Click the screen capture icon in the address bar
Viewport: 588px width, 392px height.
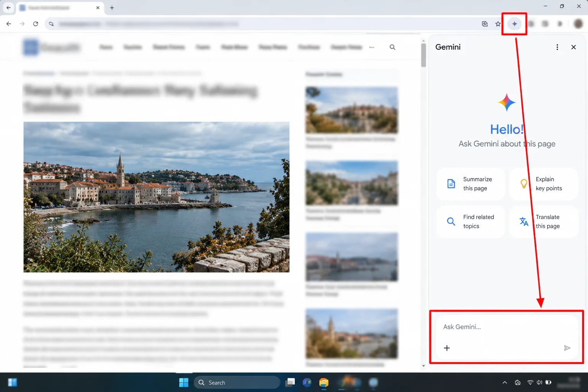(x=485, y=24)
